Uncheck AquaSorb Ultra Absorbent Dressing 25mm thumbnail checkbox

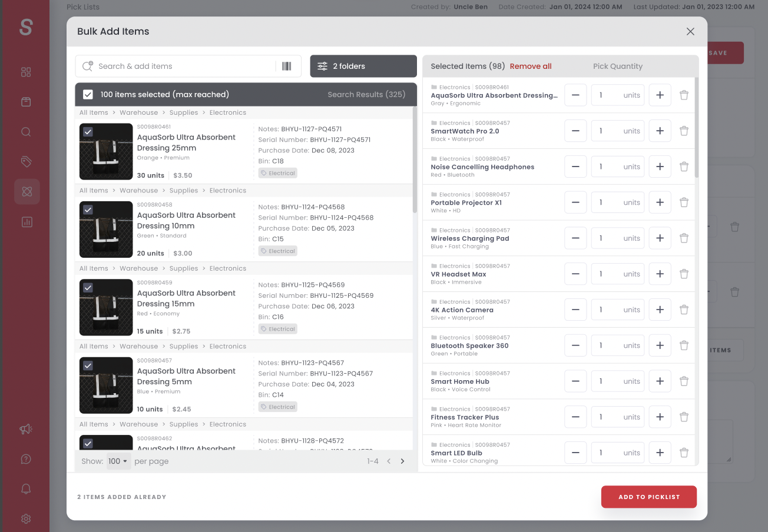pyautogui.click(x=88, y=132)
